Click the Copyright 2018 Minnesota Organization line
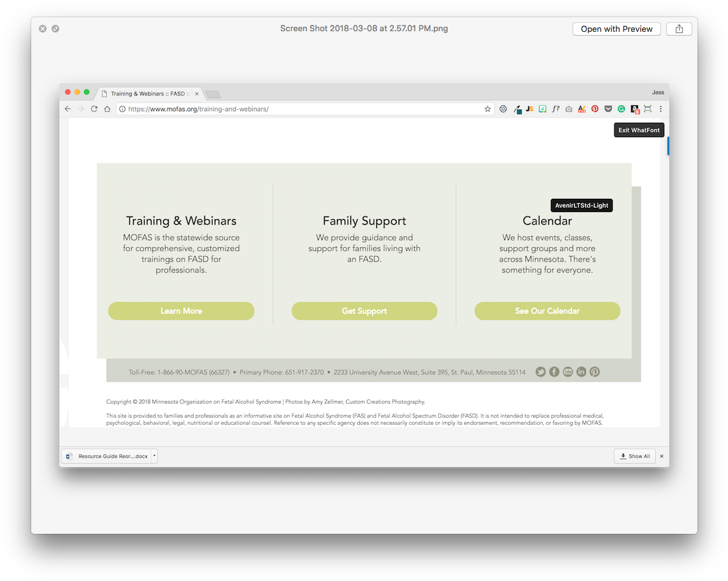The height and width of the screenshot is (581, 728). pyautogui.click(x=266, y=402)
